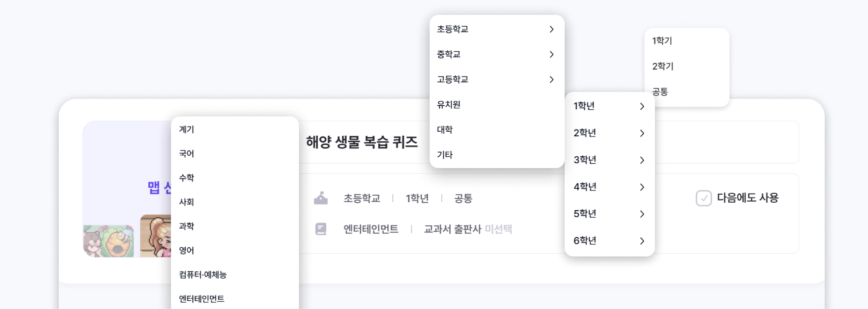
Task: Select 1학기 in the semester menu
Action: point(662,41)
